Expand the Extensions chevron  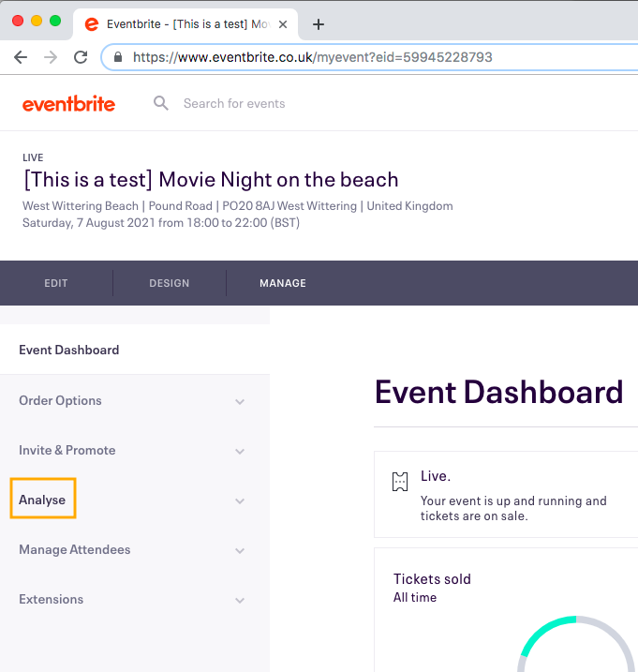(x=240, y=601)
